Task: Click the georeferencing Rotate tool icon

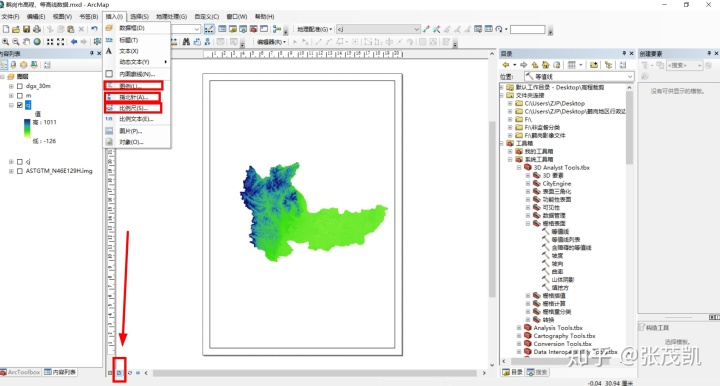Action: point(499,29)
